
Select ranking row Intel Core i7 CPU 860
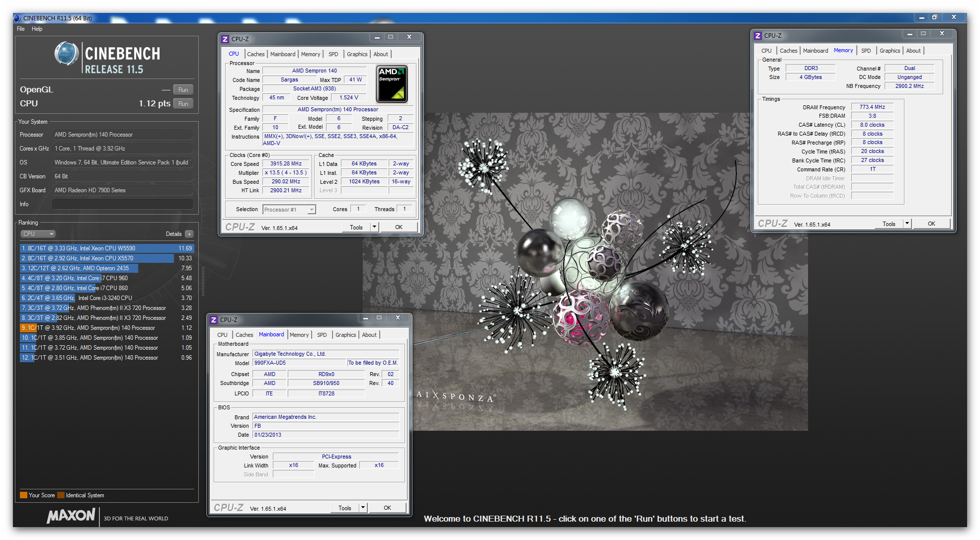tap(107, 288)
